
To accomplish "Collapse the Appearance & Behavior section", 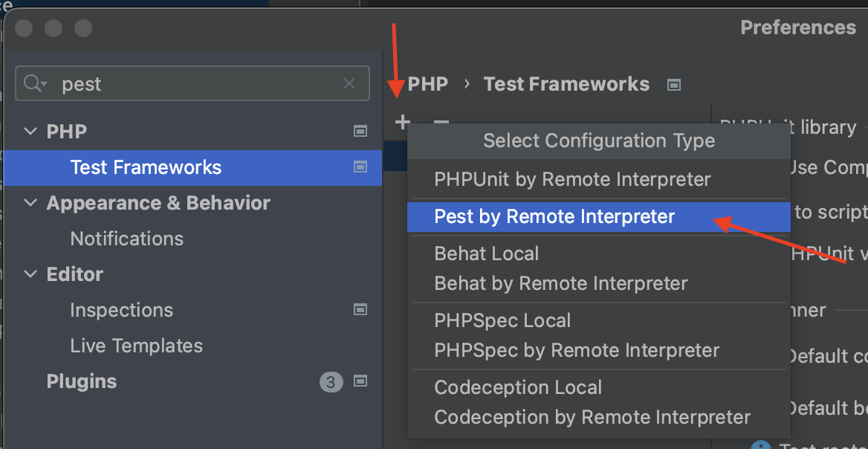I will [x=30, y=203].
